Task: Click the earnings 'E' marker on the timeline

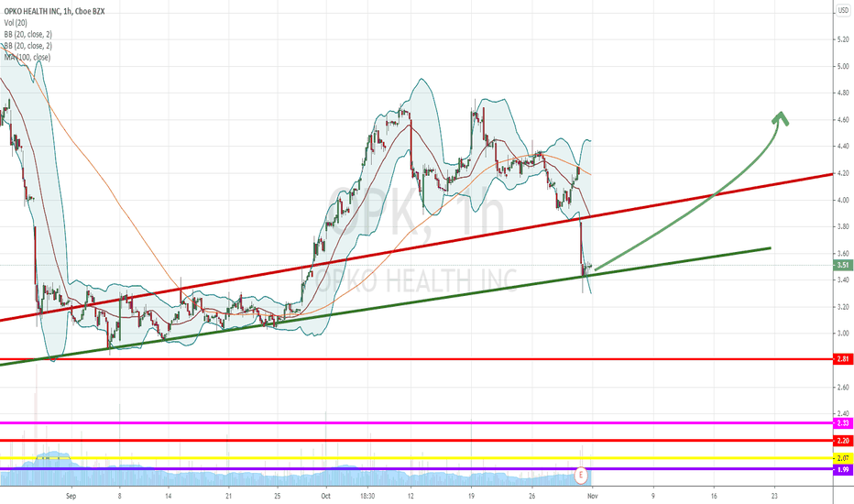Action: pos(581,475)
